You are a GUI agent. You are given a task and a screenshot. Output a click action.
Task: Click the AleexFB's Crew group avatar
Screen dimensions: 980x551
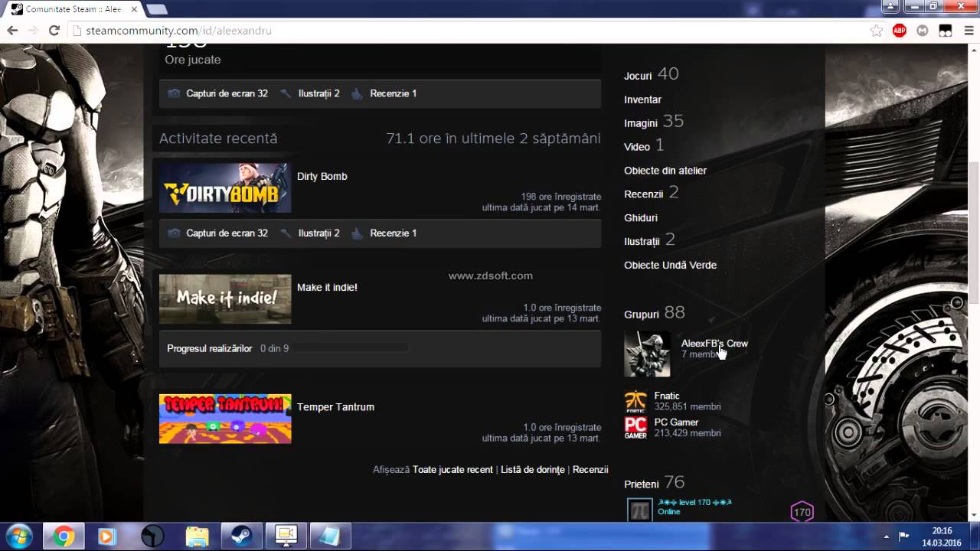(x=647, y=354)
